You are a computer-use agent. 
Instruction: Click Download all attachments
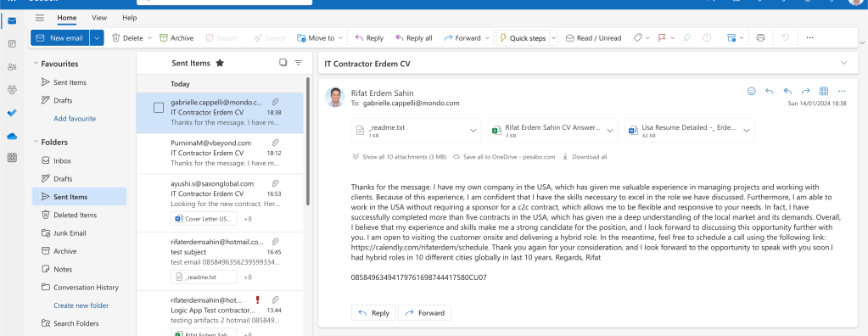pos(585,157)
